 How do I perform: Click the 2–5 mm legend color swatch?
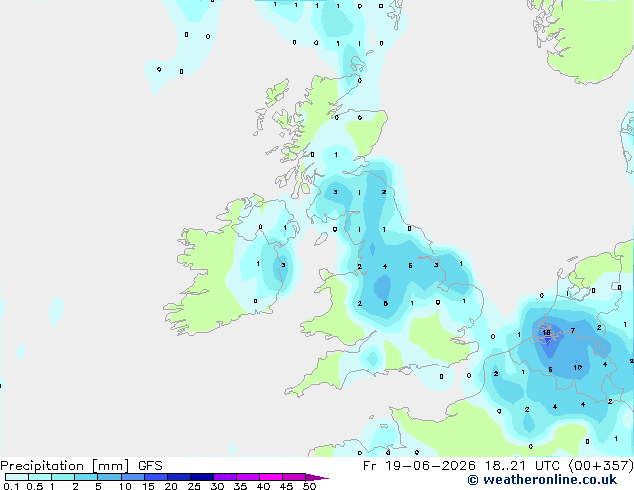(x=86, y=477)
